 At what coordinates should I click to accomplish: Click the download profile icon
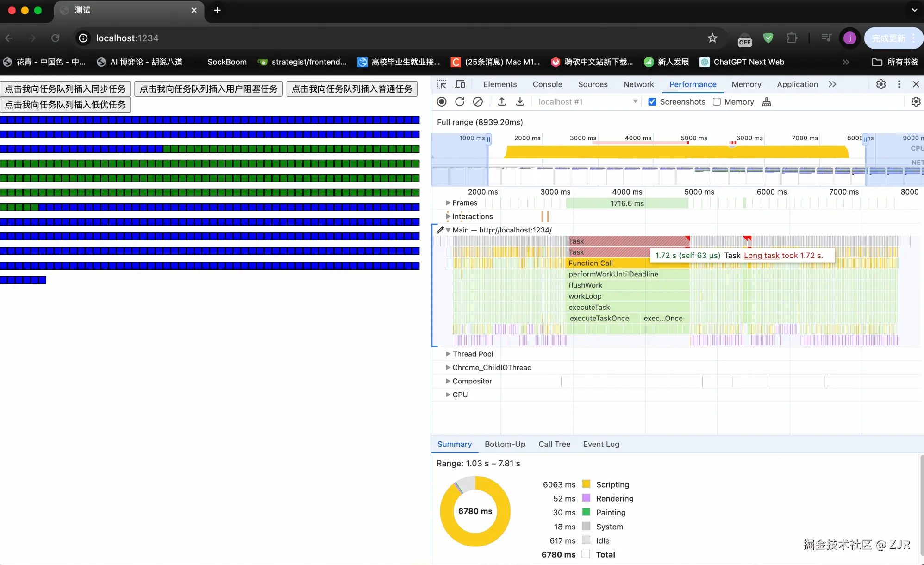(x=520, y=102)
